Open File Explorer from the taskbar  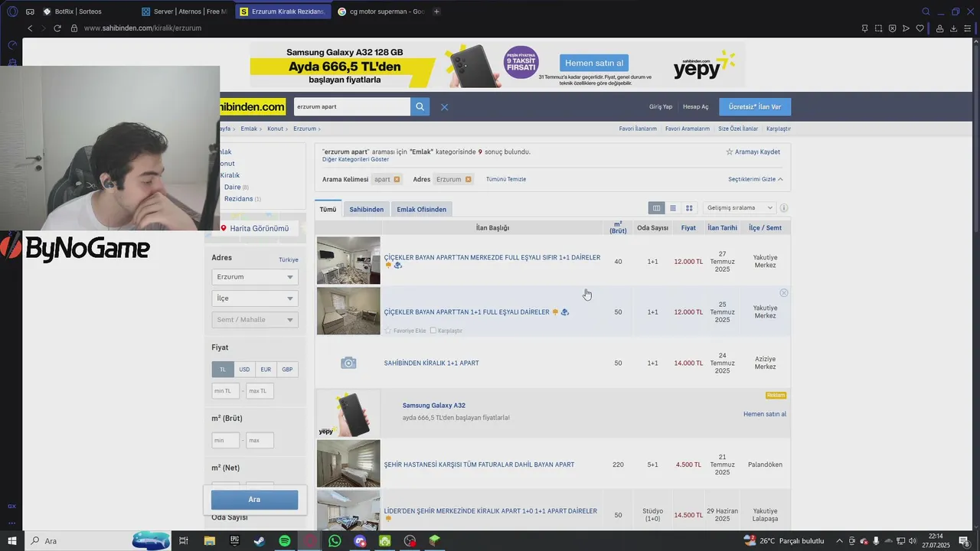point(209,541)
